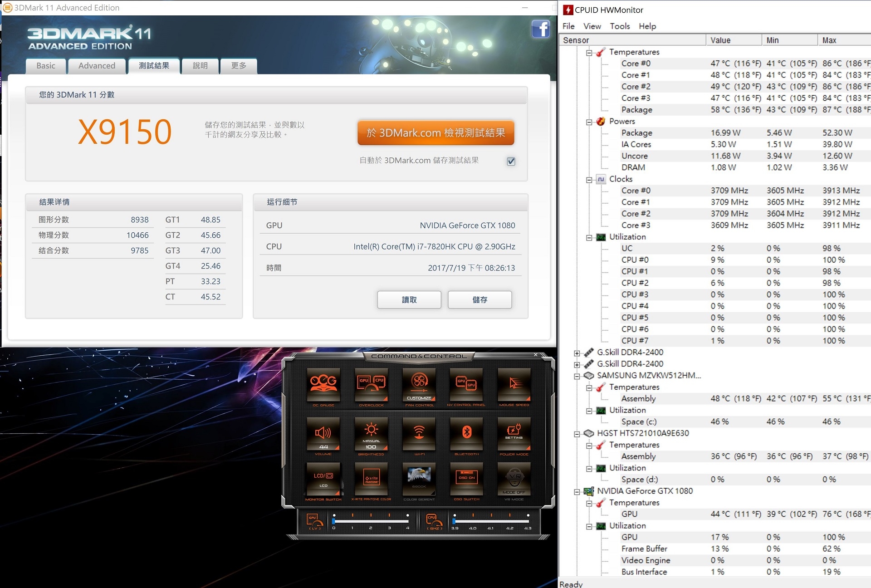Toggle the Bluetooth tile
The image size is (871, 588).
point(466,434)
